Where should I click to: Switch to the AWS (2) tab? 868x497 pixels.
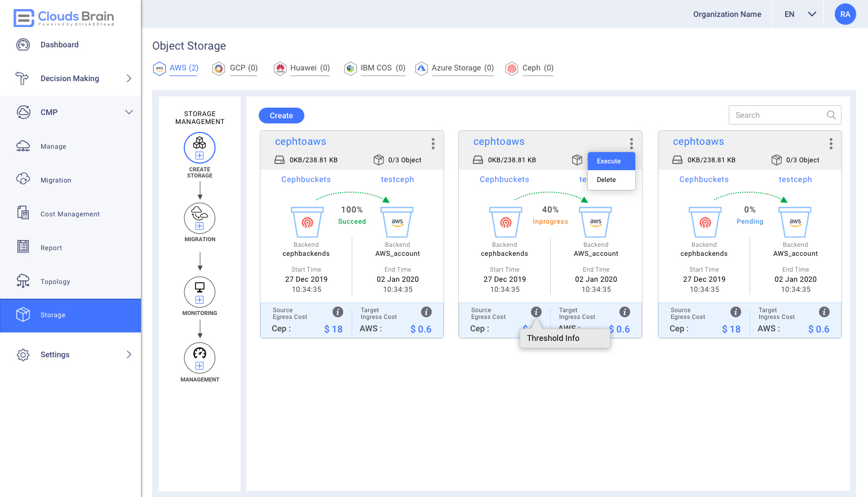[x=176, y=68]
